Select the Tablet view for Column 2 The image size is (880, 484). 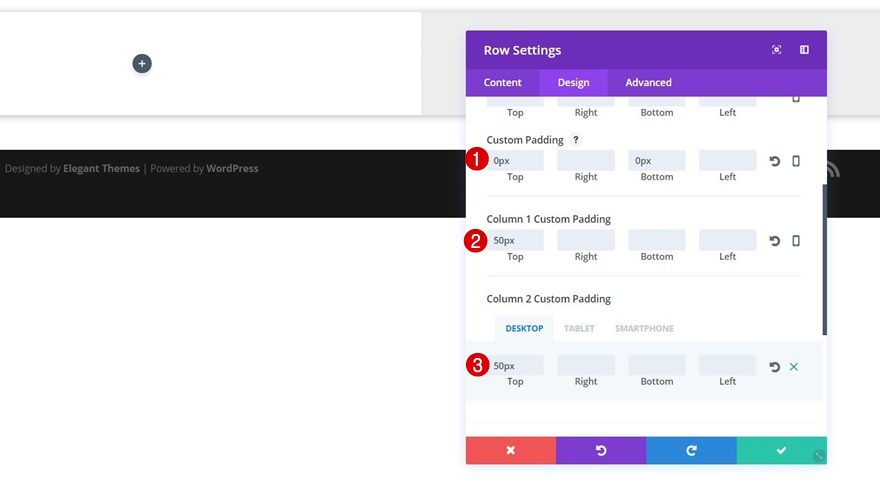point(579,328)
